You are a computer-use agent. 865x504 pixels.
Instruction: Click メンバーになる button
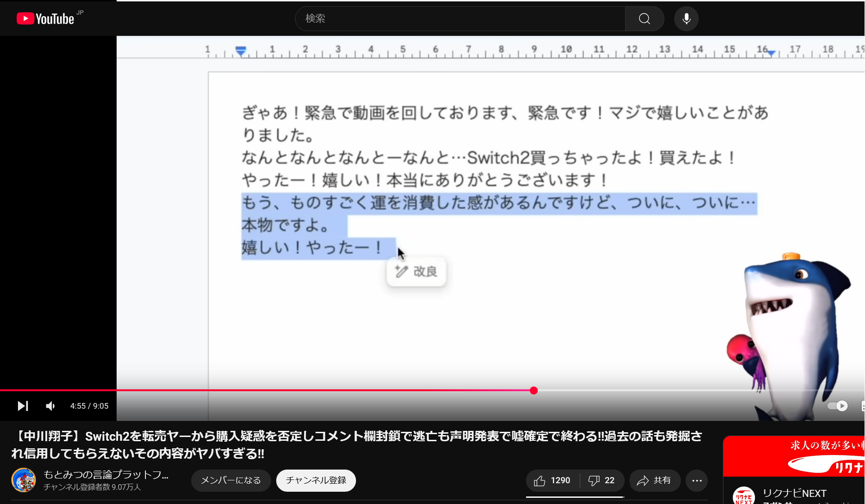click(231, 480)
